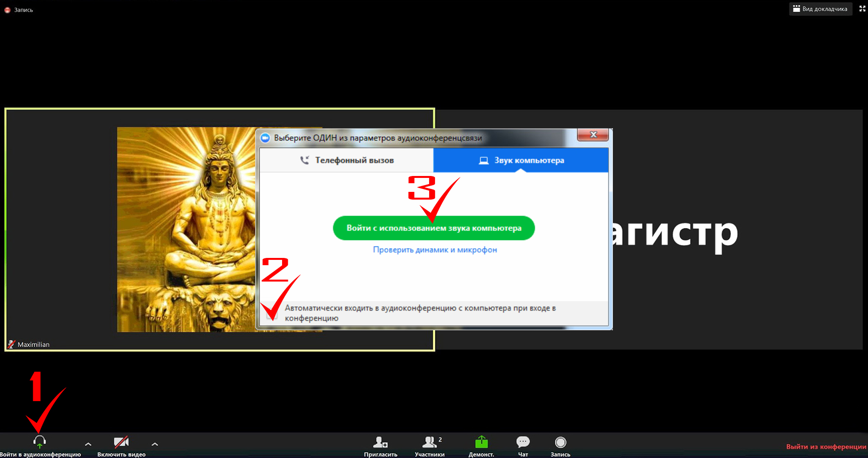Screen dimensions: 868x458
Task: Enable automatic computer audio join checkbox
Action: point(272,313)
